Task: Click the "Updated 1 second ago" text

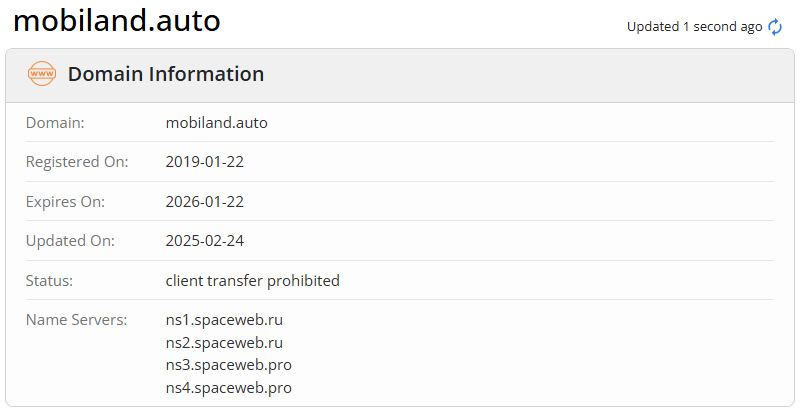Action: click(x=694, y=27)
